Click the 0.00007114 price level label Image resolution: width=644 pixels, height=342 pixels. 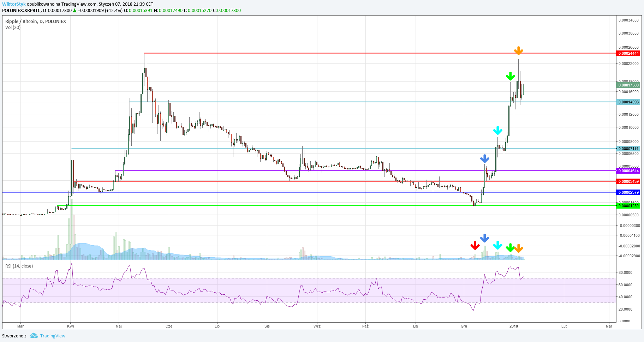pyautogui.click(x=628, y=149)
